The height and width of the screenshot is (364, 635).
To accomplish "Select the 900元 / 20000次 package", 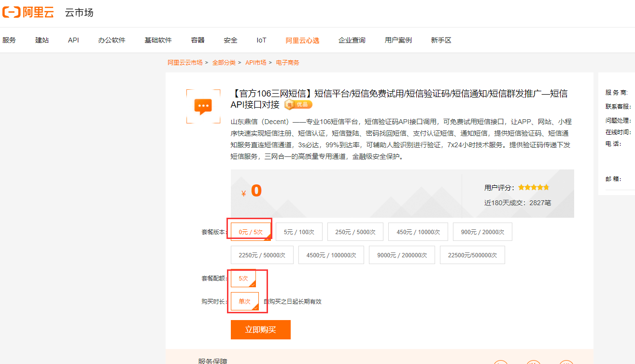I will (x=482, y=232).
